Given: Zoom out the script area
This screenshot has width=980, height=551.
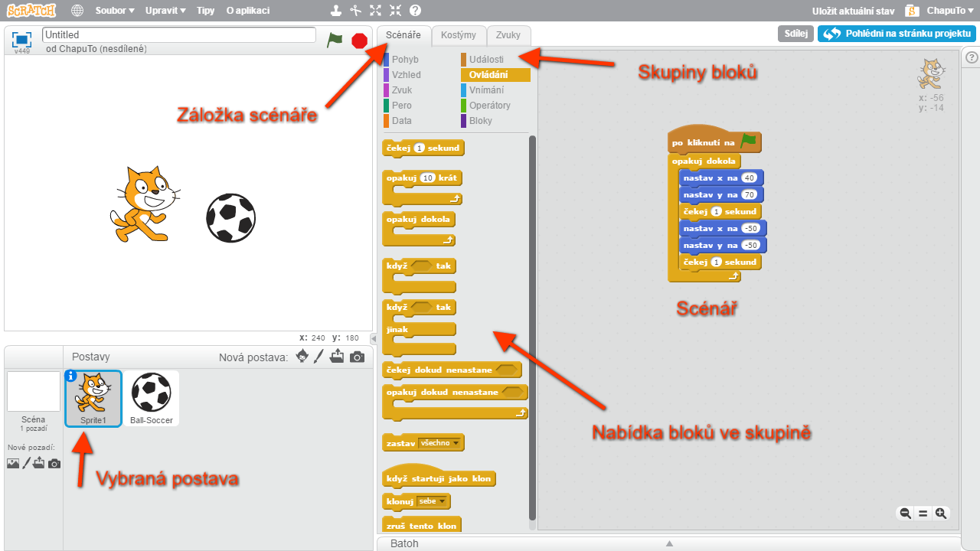Looking at the screenshot, I should click(905, 514).
